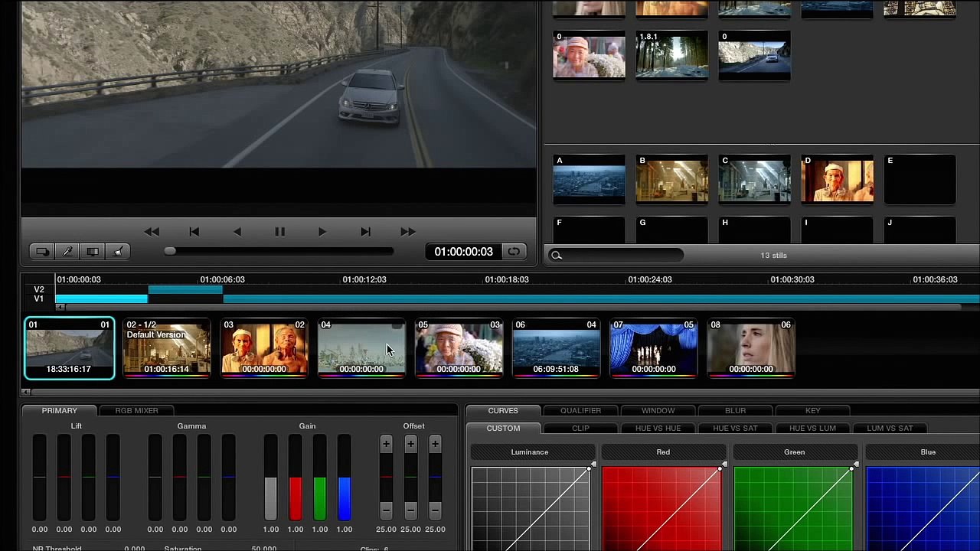Select the CLIP curves sub-tab
Viewport: 980px width, 551px height.
tap(581, 429)
